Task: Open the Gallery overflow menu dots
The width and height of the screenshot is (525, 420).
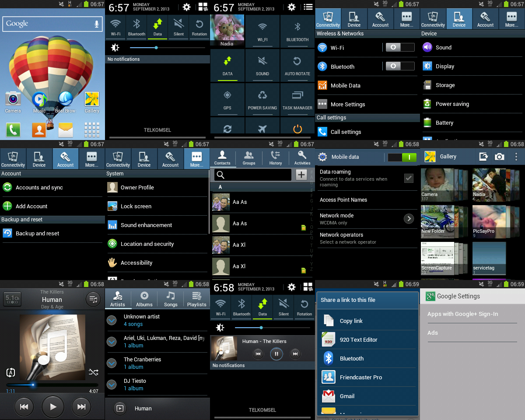Action: (516, 157)
